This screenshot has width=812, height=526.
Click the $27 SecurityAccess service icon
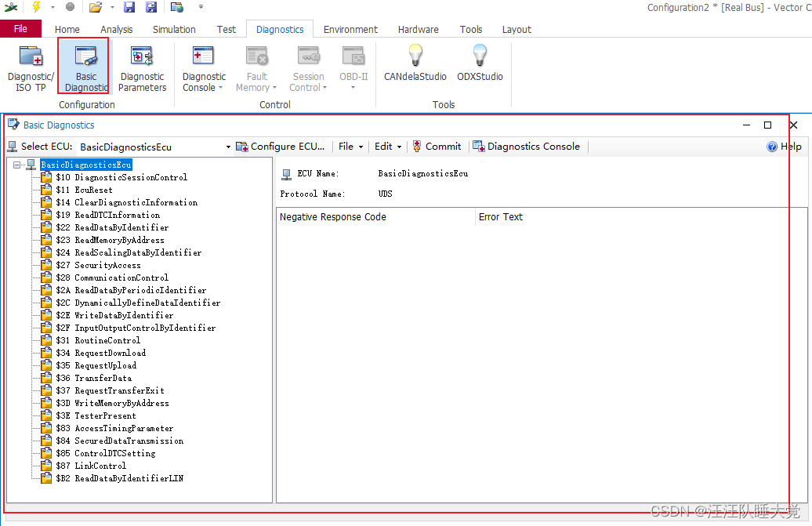pyautogui.click(x=46, y=265)
